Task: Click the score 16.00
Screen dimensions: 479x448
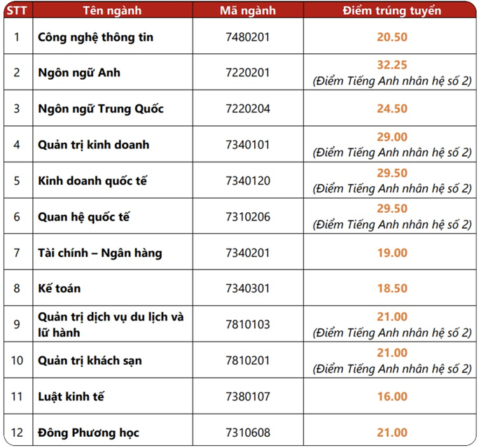Action: pos(392,397)
